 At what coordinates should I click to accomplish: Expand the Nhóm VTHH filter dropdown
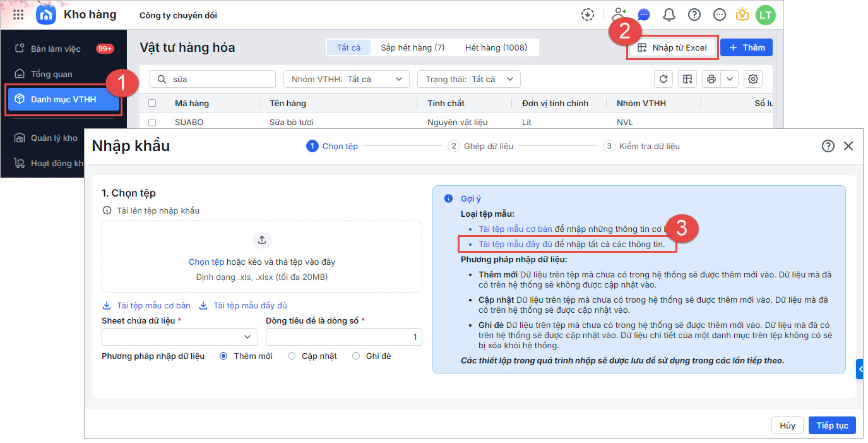coord(346,79)
